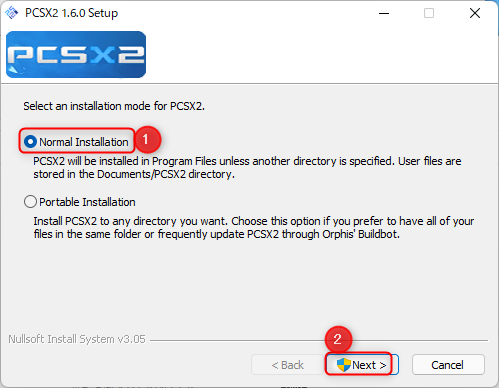This screenshot has width=499, height=388.
Task: Close the PCSX2 1.6.0 Setup window
Action: [475, 13]
